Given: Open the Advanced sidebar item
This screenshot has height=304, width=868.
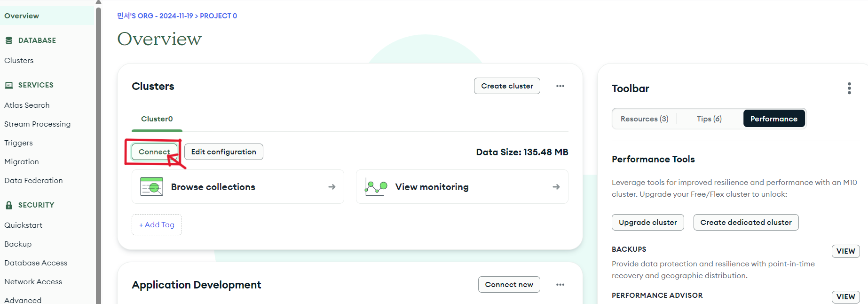Looking at the screenshot, I should click(23, 300).
